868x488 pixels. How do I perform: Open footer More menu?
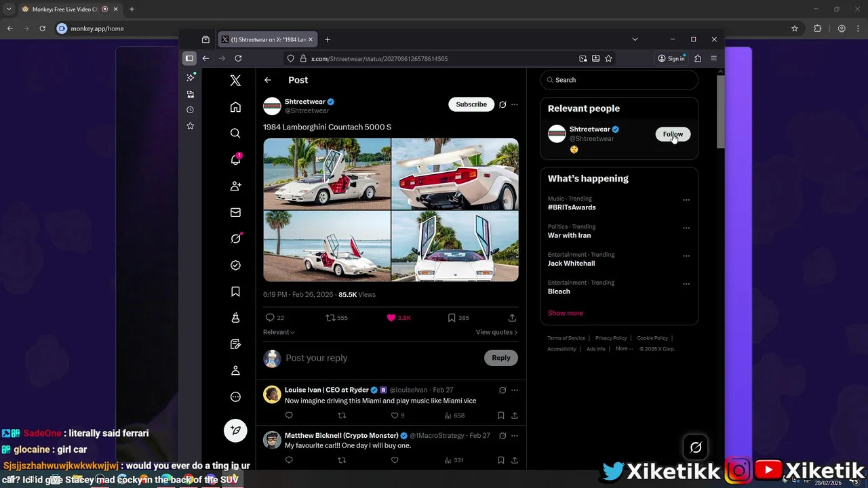624,348
